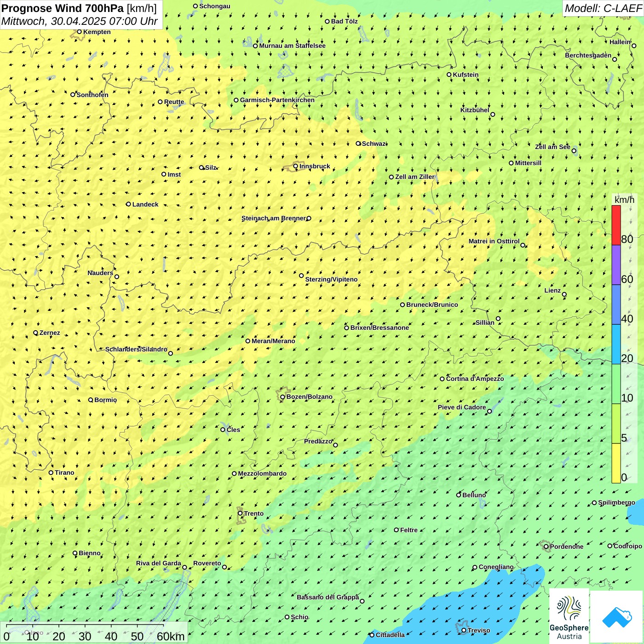Click the 'Riva del Garda' label
Image resolution: width=644 pixels, height=644 pixels.
pyautogui.click(x=159, y=563)
